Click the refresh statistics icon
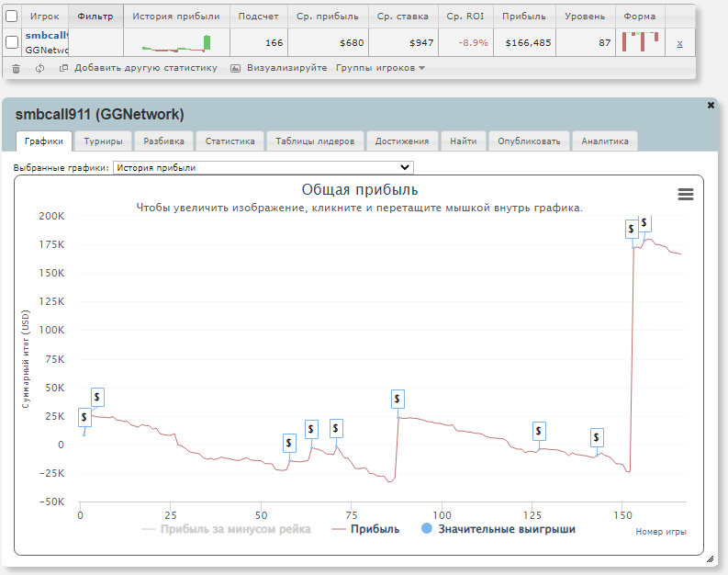The height and width of the screenshot is (575, 728). tap(39, 68)
